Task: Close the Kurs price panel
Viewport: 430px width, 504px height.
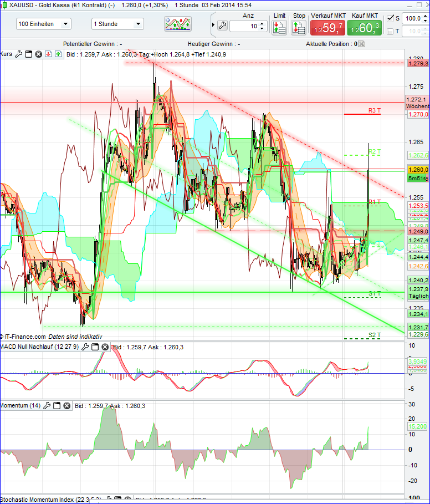Action: (x=39, y=54)
